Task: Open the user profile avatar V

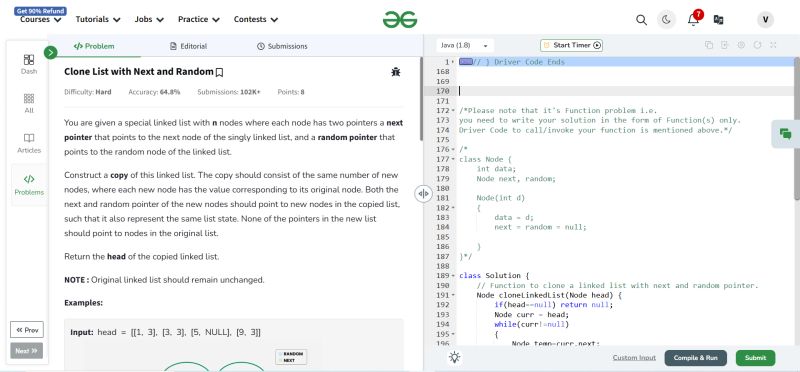Action: click(x=765, y=20)
